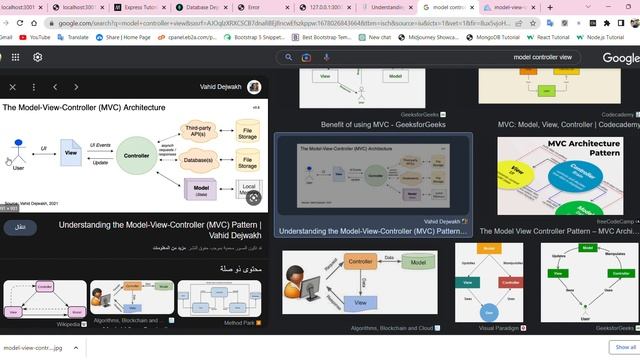Screen dimensions: 640x360
Task: Click the large MVC Architecture preview image
Action: coord(134,156)
